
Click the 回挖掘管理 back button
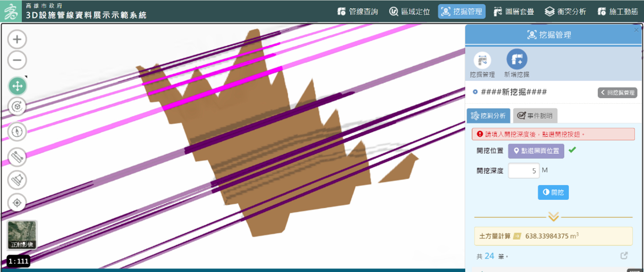617,93
